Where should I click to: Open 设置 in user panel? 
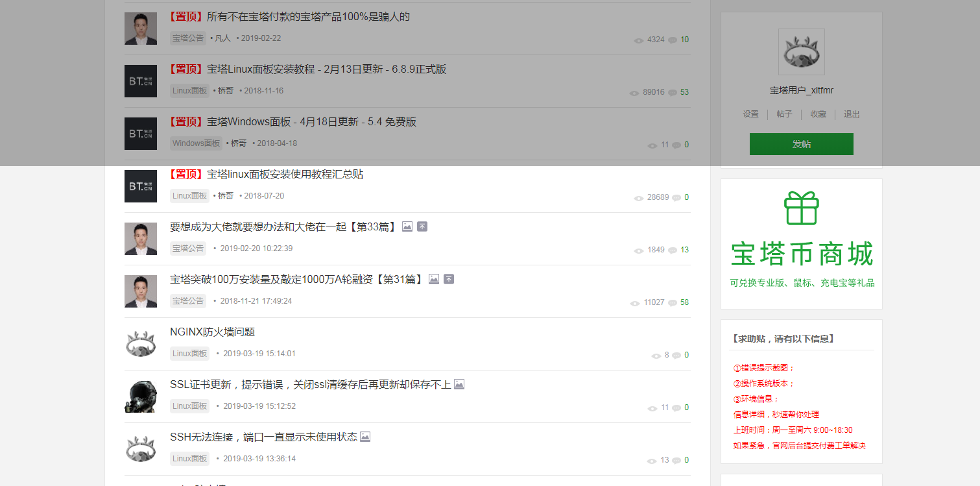pyautogui.click(x=750, y=114)
